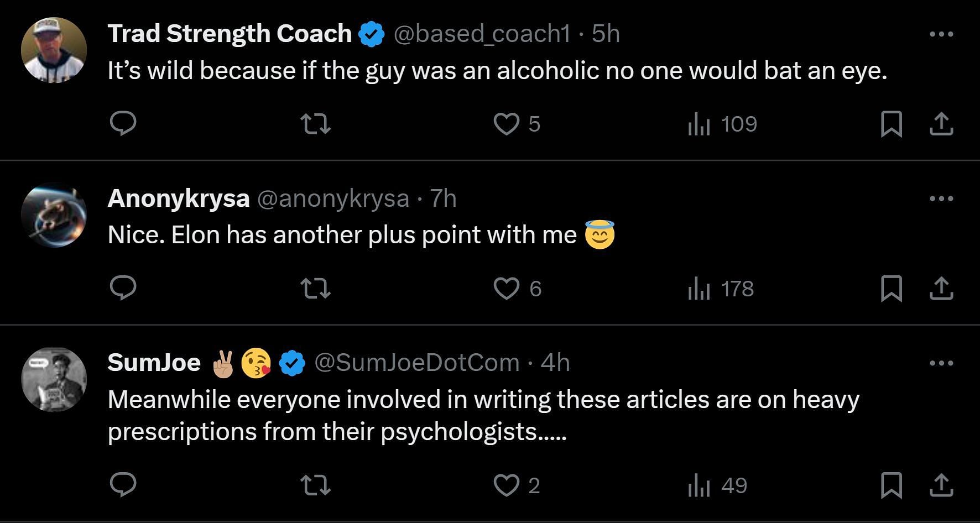Open more options on Trad Strength Coach tweet

pyautogui.click(x=941, y=34)
